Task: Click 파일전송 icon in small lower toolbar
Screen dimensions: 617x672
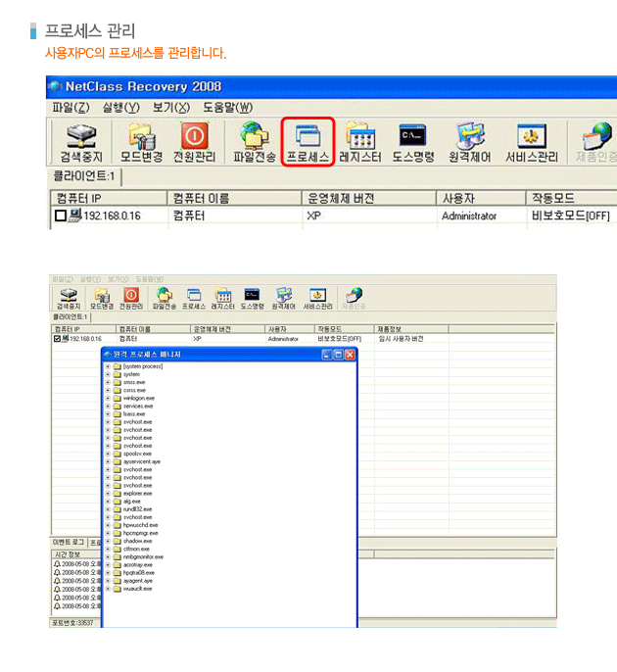Action: 165,299
